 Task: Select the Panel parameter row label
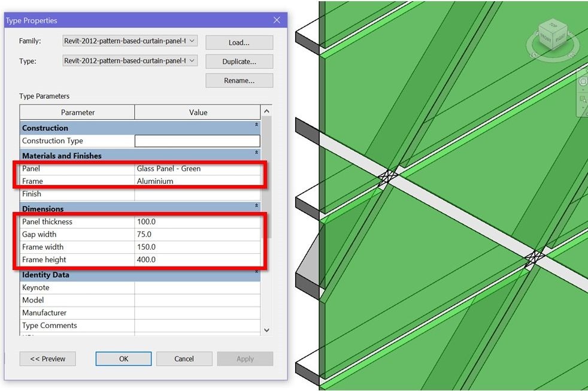(31, 169)
